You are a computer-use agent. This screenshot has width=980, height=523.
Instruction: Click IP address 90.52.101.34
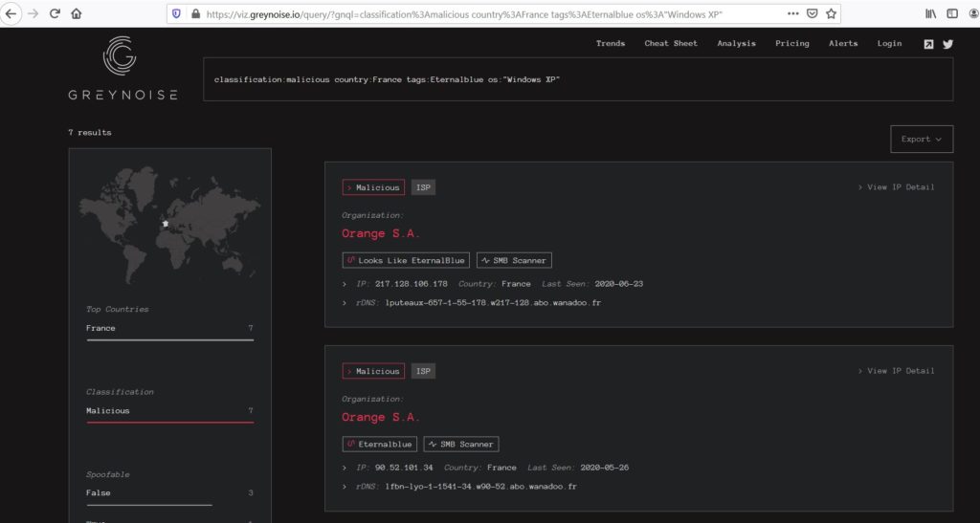pyautogui.click(x=404, y=468)
